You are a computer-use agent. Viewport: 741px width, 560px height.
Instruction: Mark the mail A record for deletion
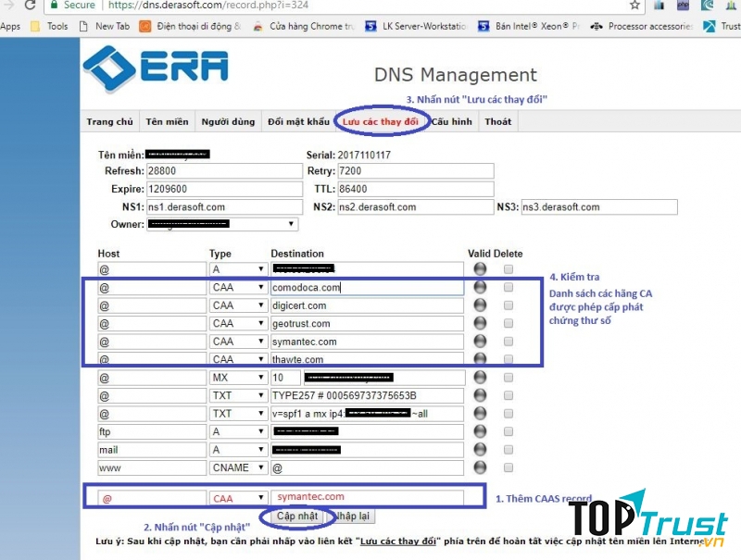tap(507, 450)
